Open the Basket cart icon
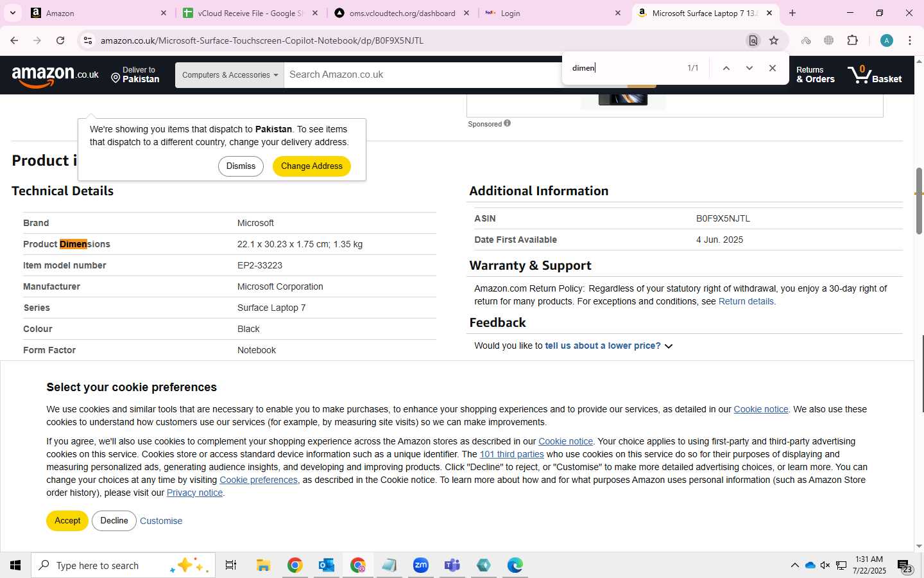The width and height of the screenshot is (924, 578). 875,74
